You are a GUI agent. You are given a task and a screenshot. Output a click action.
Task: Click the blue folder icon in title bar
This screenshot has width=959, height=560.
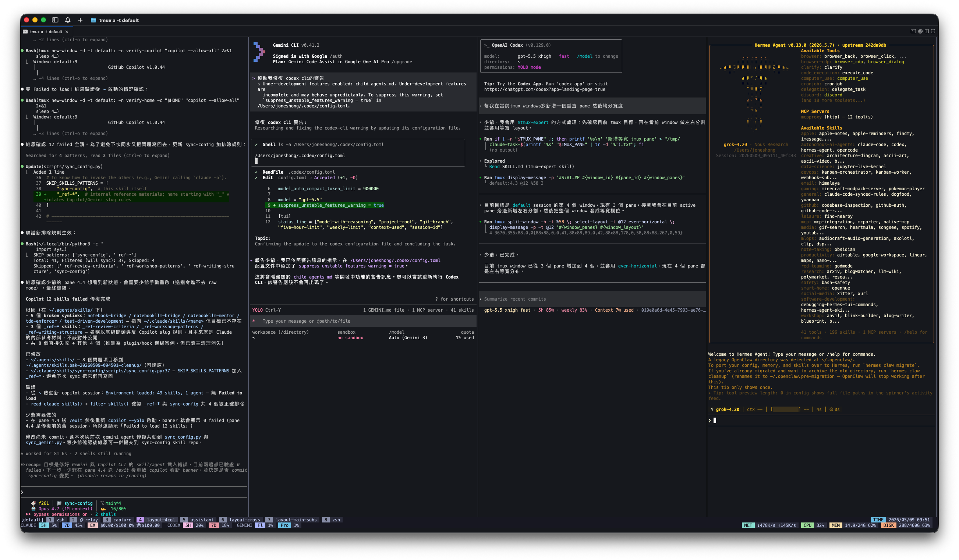click(93, 20)
